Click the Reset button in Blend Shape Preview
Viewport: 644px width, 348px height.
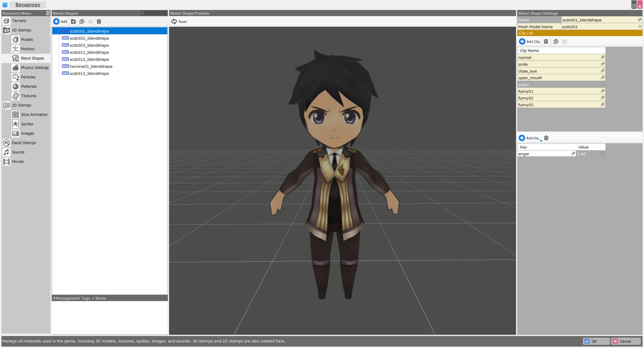179,21
